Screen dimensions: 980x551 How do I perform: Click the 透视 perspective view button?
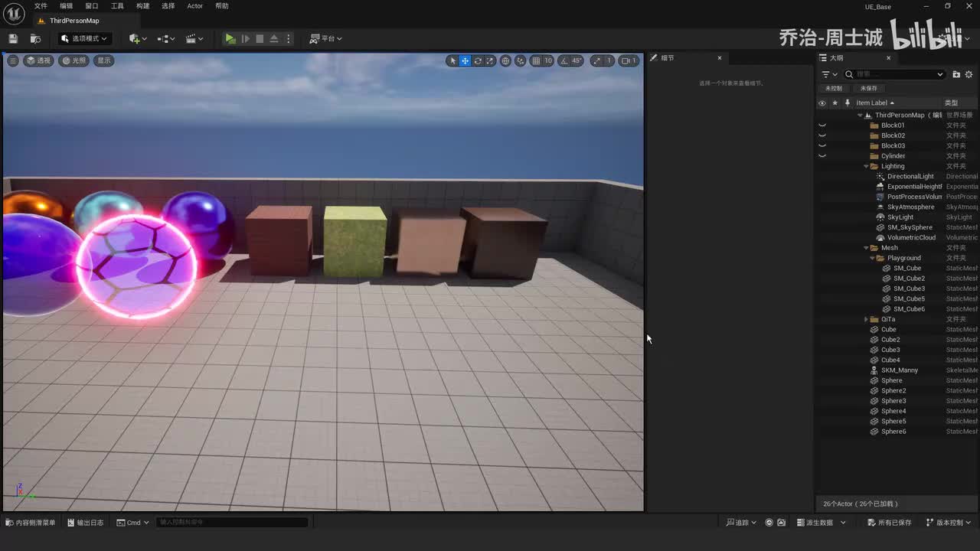click(x=38, y=60)
